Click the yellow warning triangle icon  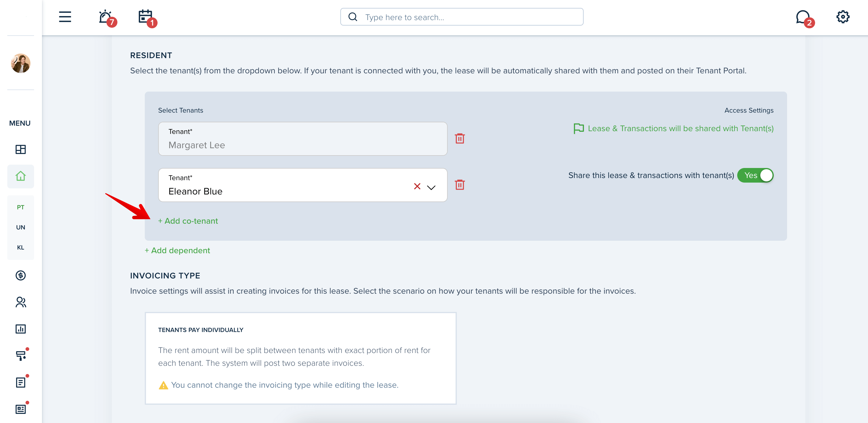[163, 385]
